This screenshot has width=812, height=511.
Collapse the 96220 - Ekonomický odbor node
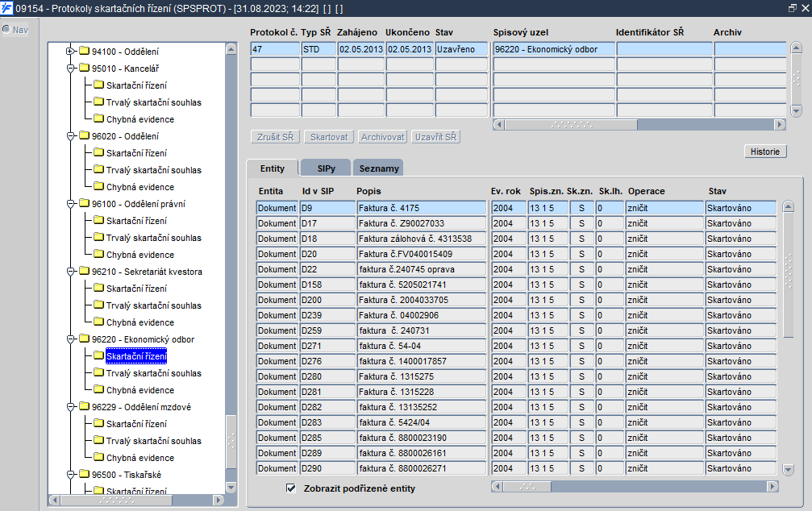pyautogui.click(x=70, y=339)
